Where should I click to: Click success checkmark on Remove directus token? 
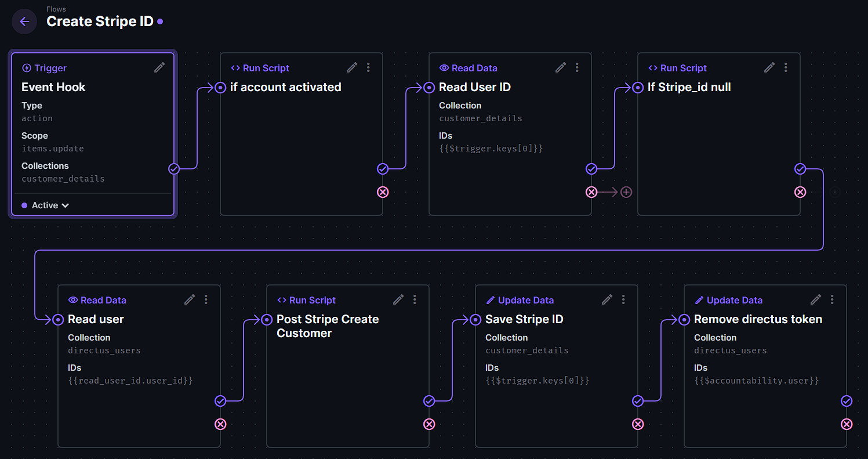coord(847,401)
